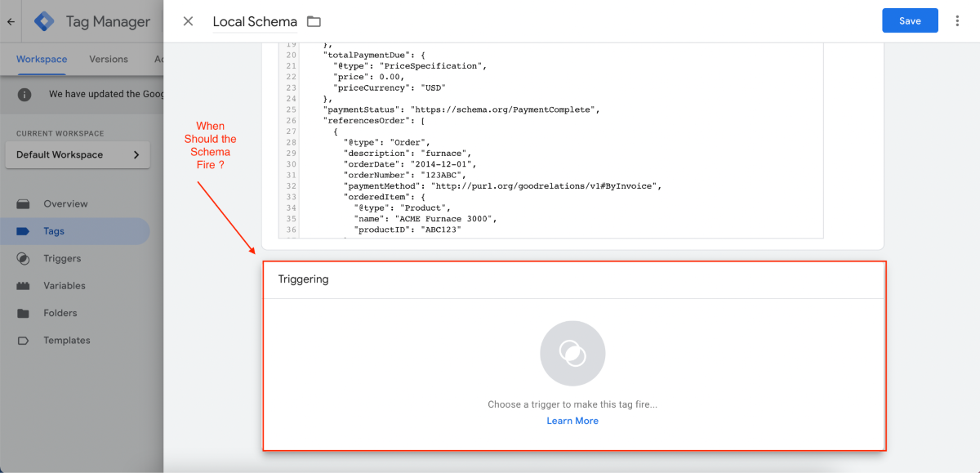
Task: Click the Triggering section heading
Action: [x=303, y=279]
